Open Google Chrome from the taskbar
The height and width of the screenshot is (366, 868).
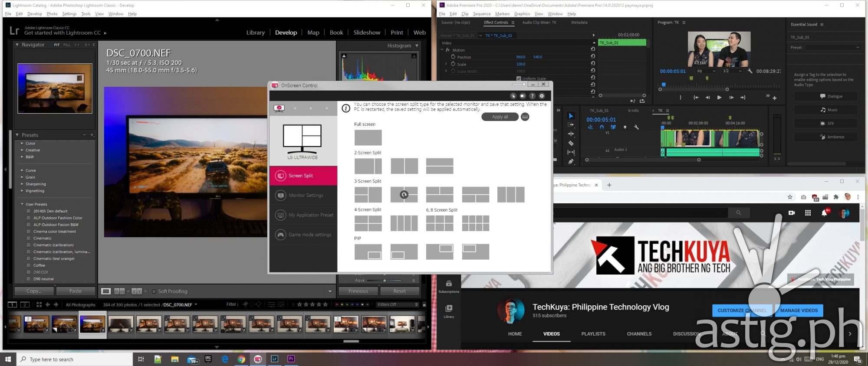coord(241,359)
